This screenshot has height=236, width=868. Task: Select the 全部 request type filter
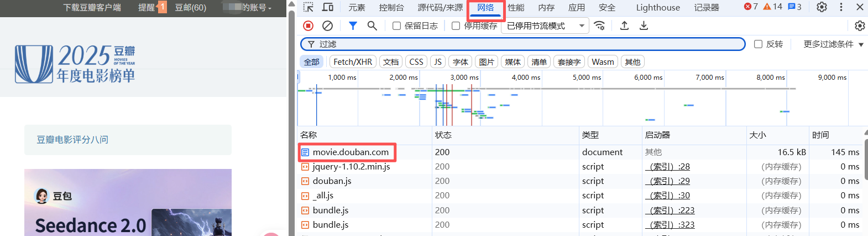pyautogui.click(x=312, y=62)
